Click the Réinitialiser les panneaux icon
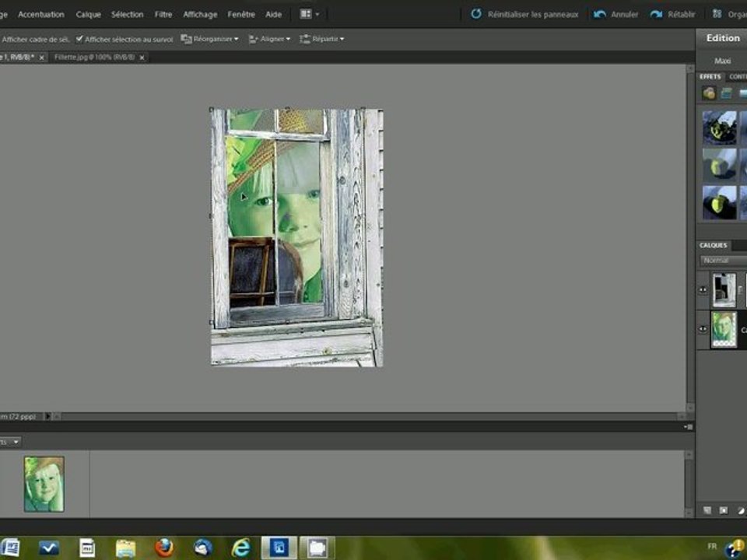The height and width of the screenshot is (560, 747). 476,14
